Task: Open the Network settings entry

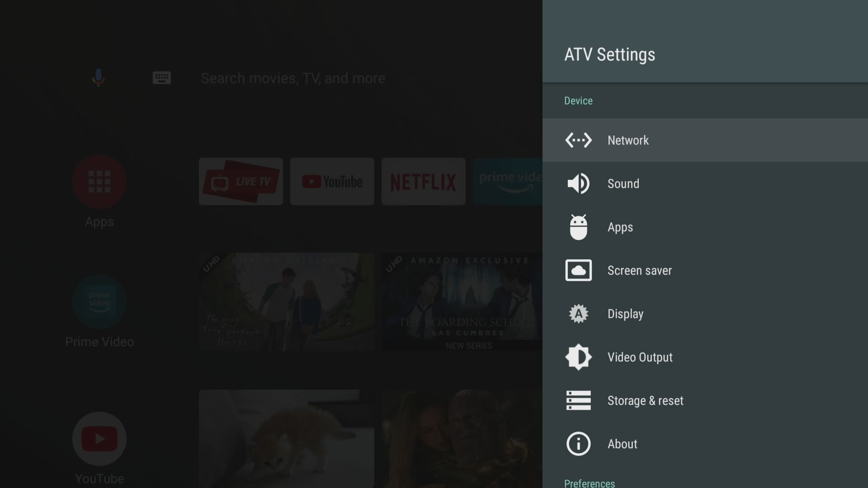Action: (x=628, y=140)
